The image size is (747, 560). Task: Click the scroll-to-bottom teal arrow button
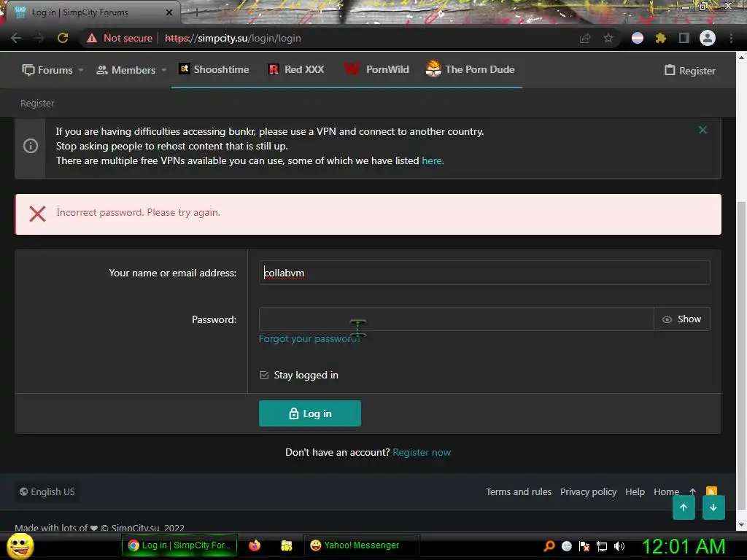713,507
